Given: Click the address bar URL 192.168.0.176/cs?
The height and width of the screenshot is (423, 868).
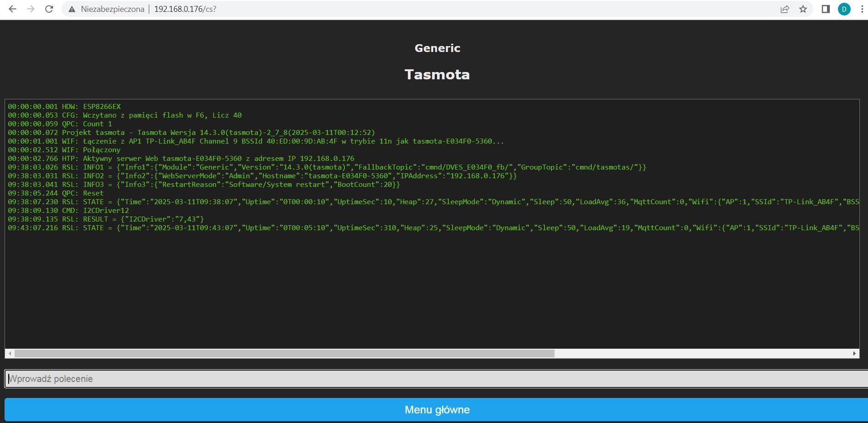Looking at the screenshot, I should coord(185,9).
